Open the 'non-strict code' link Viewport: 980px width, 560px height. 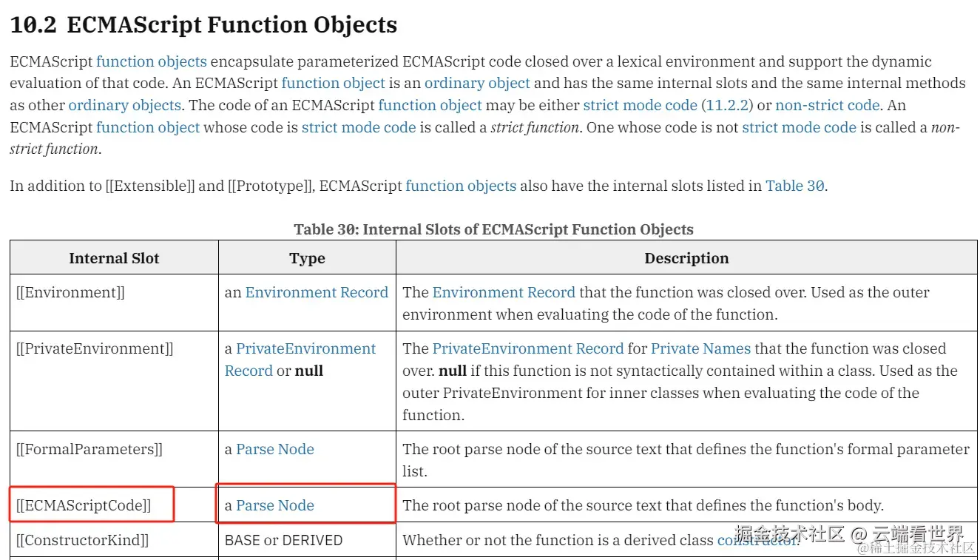(x=828, y=105)
